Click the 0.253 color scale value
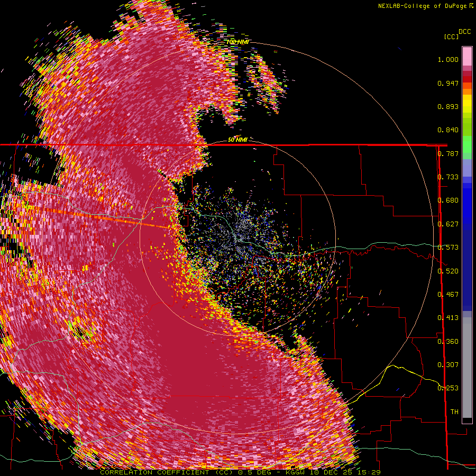 [x=448, y=388]
